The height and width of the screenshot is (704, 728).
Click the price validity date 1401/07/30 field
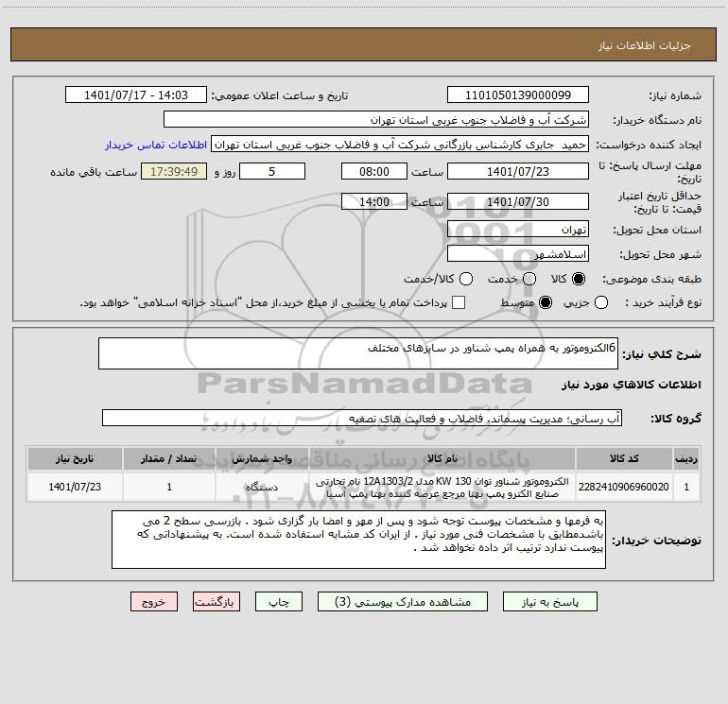[518, 201]
